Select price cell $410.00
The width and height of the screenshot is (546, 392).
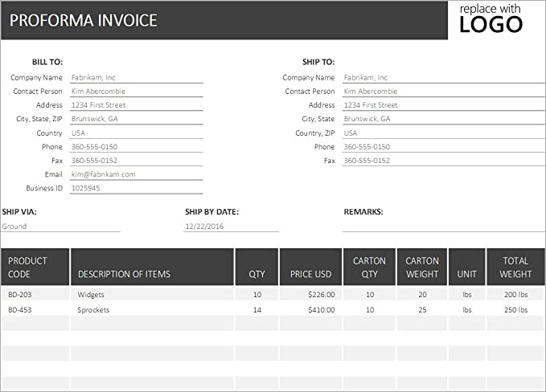[x=310, y=309]
